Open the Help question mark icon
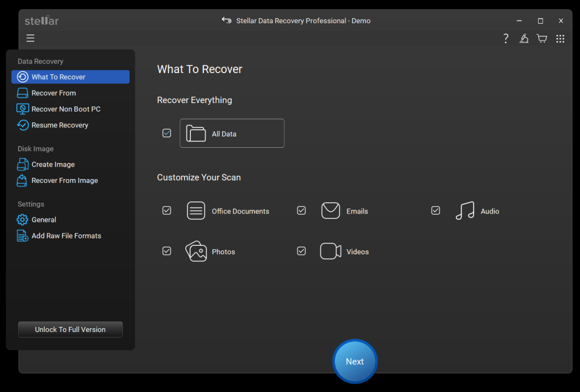The image size is (580, 392). (506, 39)
